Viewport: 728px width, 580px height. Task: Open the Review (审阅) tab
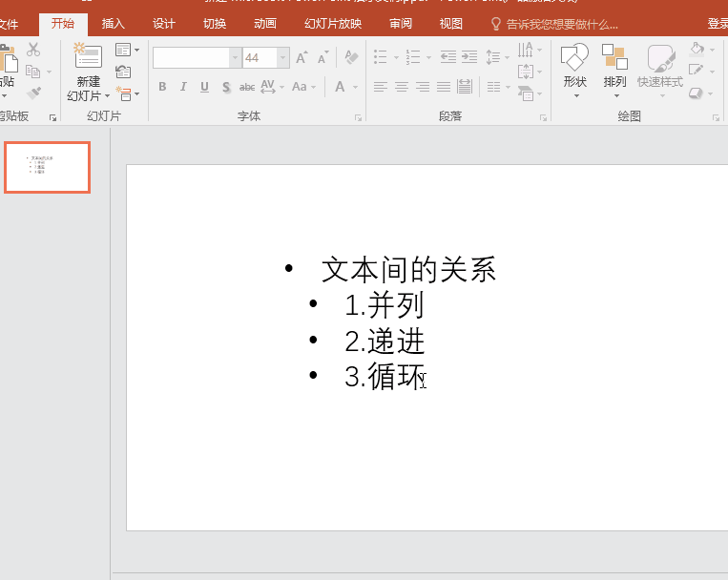401,23
